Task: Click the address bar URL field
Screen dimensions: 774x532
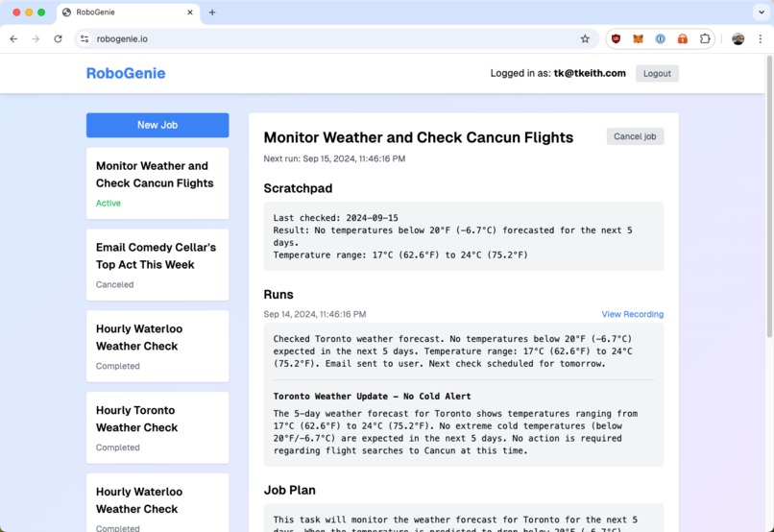Action: coord(336,39)
